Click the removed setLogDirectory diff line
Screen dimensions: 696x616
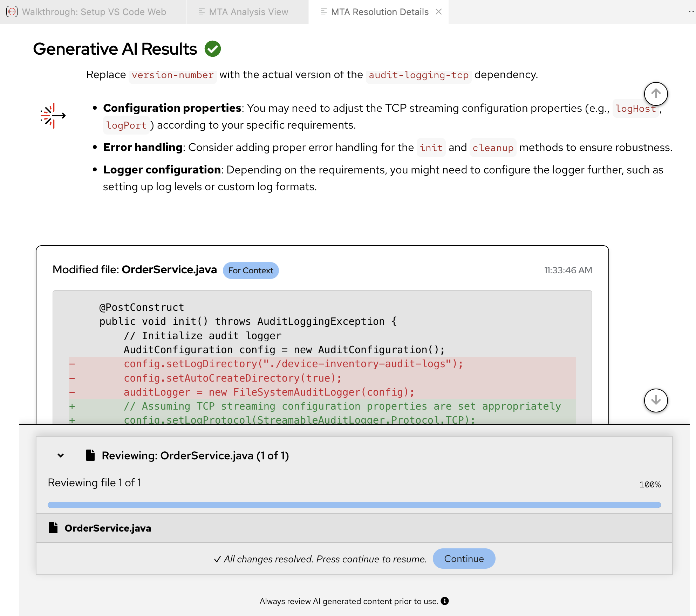(293, 364)
